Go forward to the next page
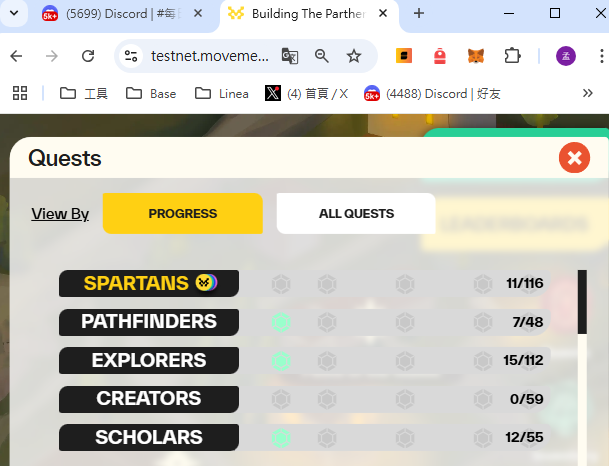Image resolution: width=609 pixels, height=466 pixels. (52, 56)
